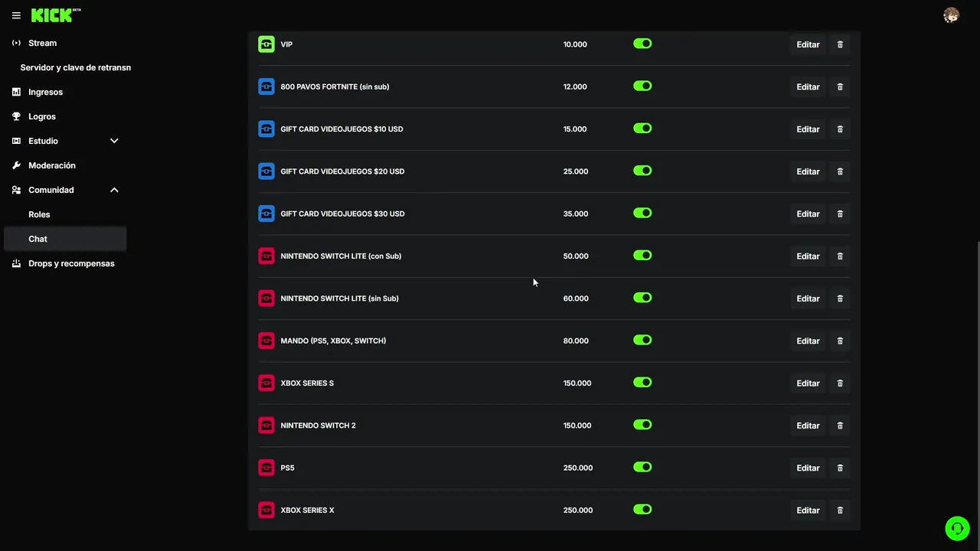Open Drops y recompensas menu item

(71, 263)
